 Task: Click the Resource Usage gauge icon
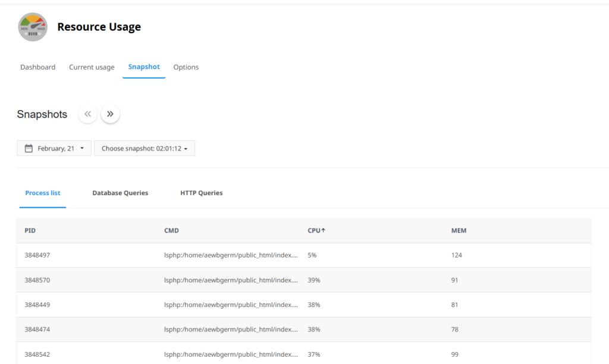[x=33, y=27]
